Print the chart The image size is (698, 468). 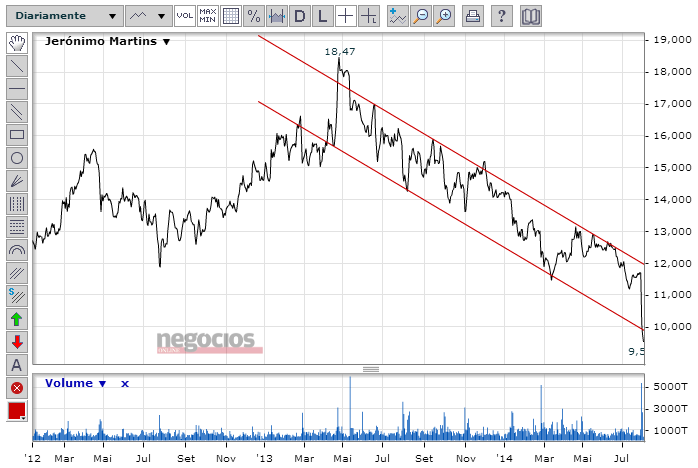coord(472,16)
